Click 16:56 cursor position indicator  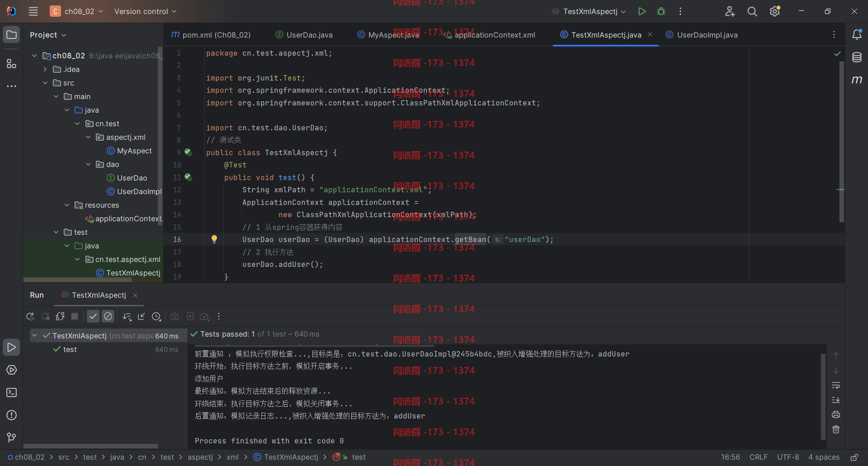coord(730,457)
